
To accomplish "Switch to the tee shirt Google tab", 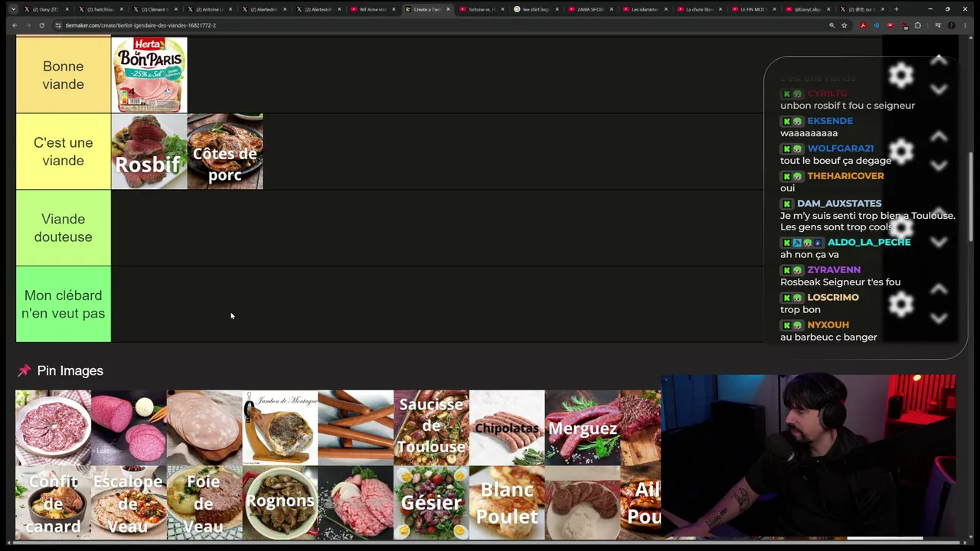I will point(537,9).
